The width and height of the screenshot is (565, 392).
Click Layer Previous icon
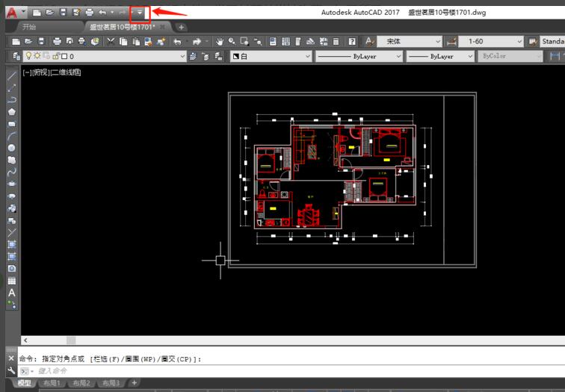tap(206, 56)
